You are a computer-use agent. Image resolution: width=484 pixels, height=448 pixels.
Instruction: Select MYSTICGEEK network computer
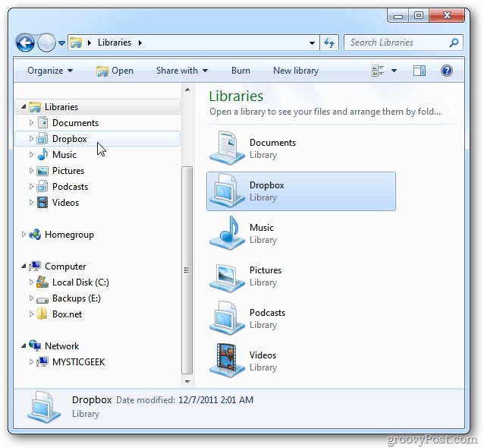[x=78, y=362]
